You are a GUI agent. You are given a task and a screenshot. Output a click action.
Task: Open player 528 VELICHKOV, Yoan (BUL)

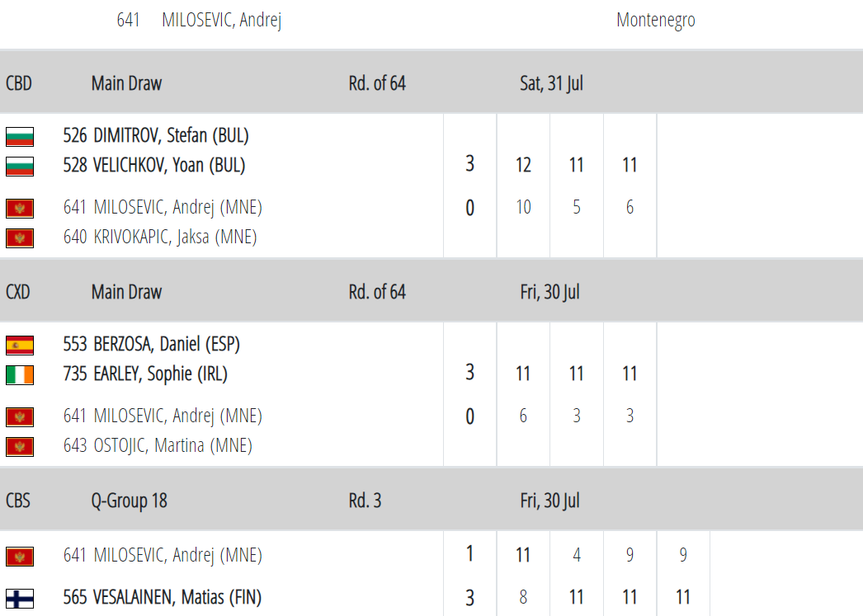[154, 165]
